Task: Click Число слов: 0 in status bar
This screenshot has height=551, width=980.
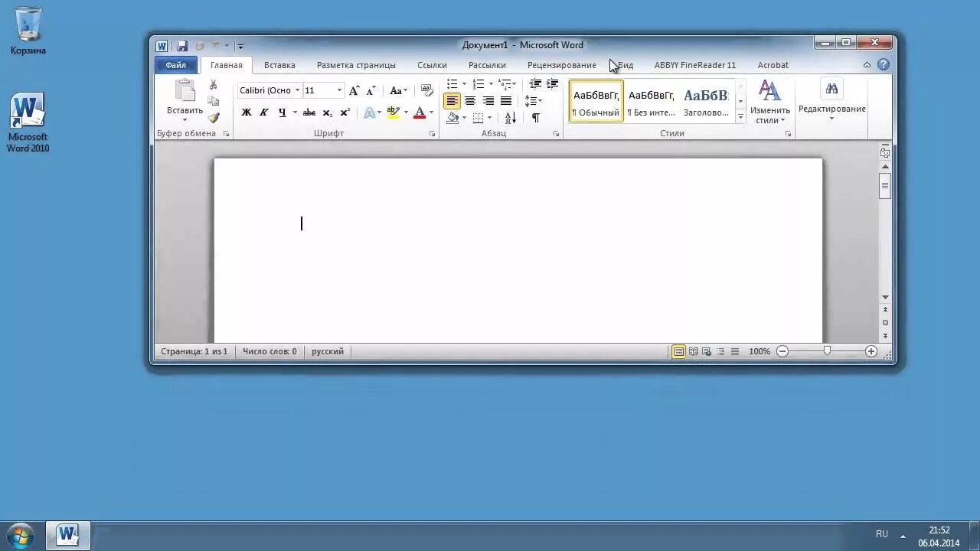Action: click(x=269, y=351)
